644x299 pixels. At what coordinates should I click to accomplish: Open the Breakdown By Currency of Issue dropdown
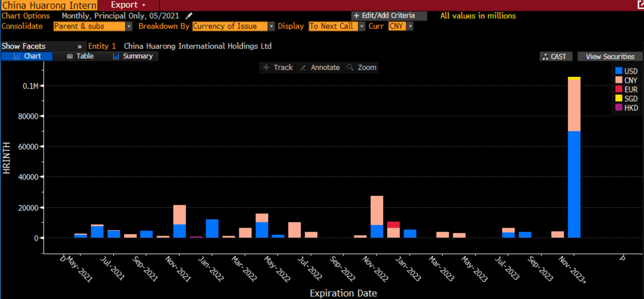coord(233,26)
